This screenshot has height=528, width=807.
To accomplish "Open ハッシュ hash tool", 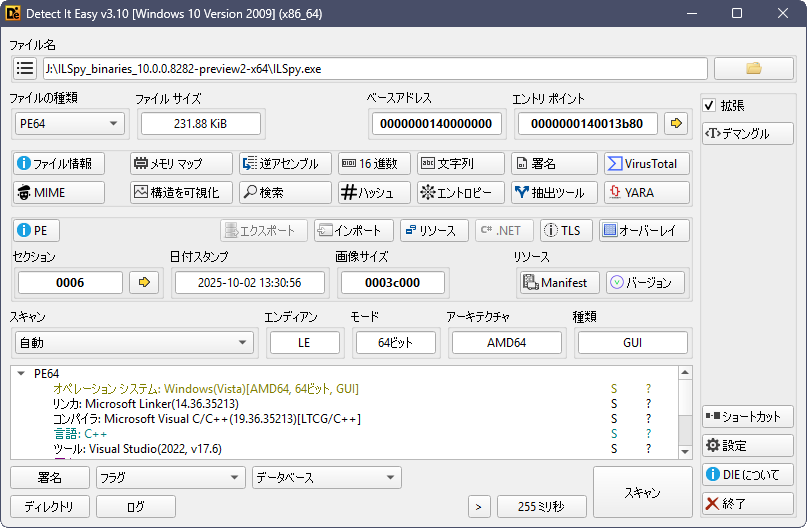I will pyautogui.click(x=374, y=192).
